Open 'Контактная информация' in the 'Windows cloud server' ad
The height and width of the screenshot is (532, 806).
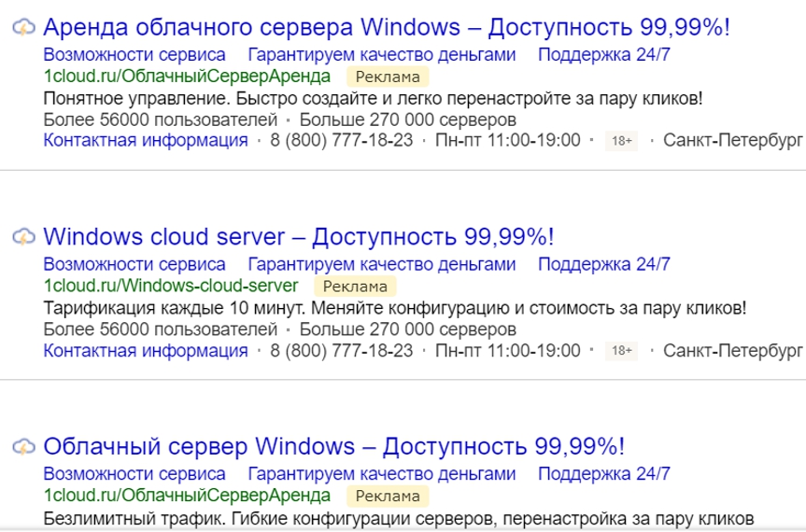pos(146,350)
